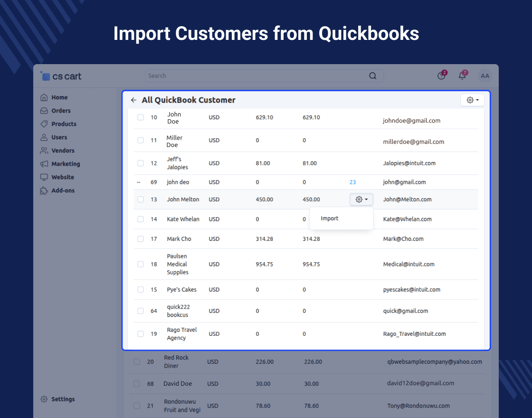Open the notifications bell
This screenshot has width=532, height=418.
(x=462, y=76)
